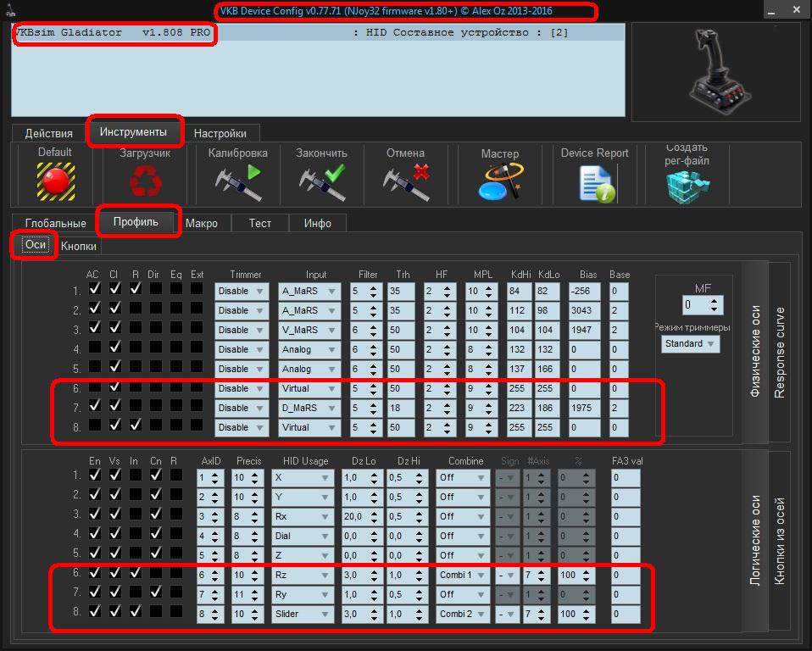Viewport: 812px width, 651px height.
Task: Toggle R checkbox for physical axis 1
Action: click(136, 288)
